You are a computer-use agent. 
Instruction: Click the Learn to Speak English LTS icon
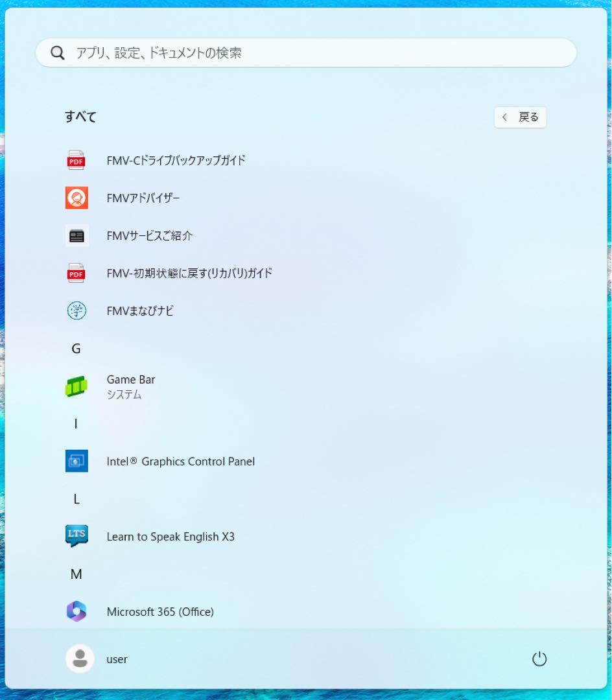click(x=76, y=536)
